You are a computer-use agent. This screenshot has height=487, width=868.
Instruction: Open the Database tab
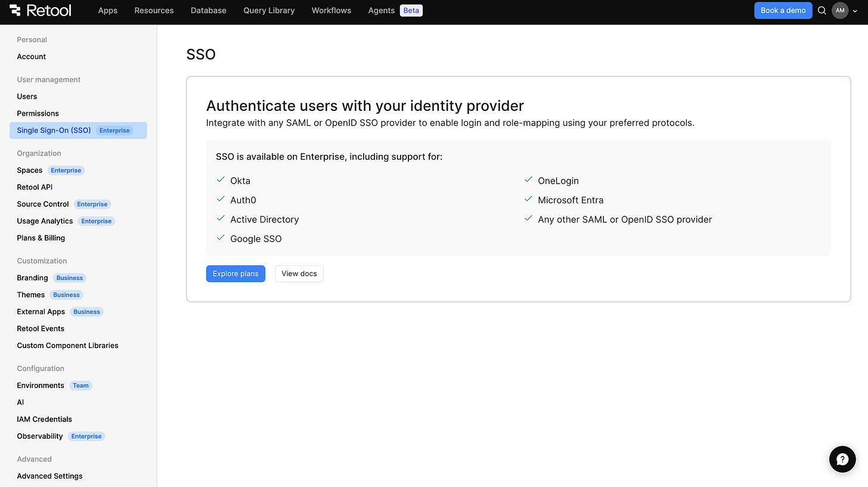click(209, 10)
